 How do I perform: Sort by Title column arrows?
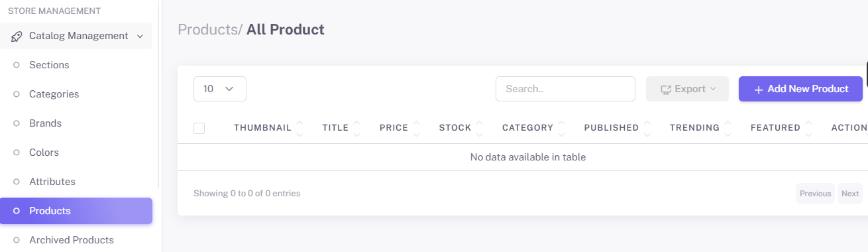click(x=357, y=128)
